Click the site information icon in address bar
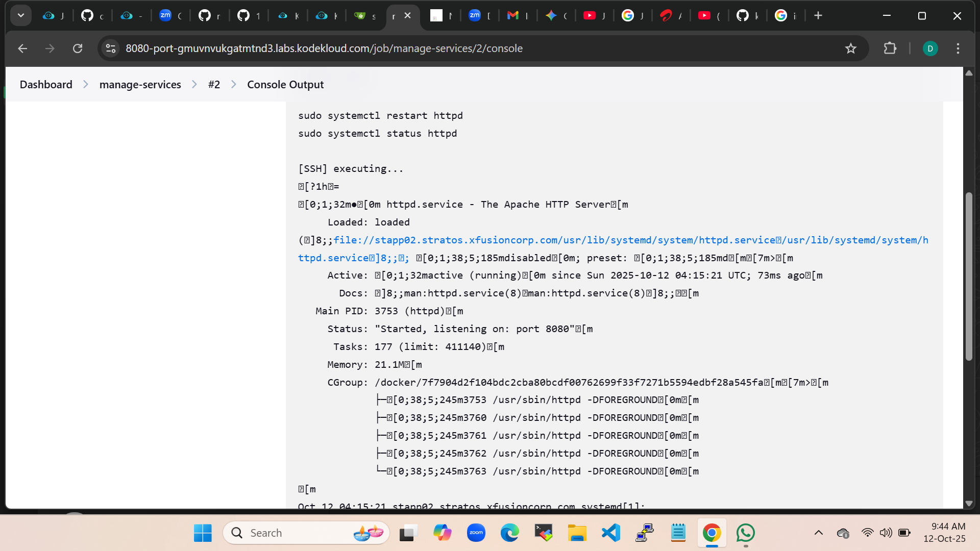The height and width of the screenshot is (551, 980). pos(111,48)
